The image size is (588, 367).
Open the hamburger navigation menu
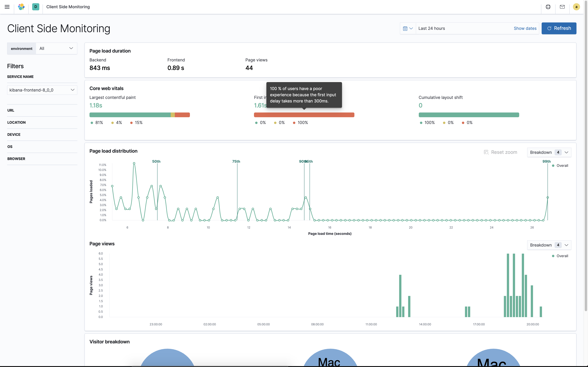tap(7, 7)
